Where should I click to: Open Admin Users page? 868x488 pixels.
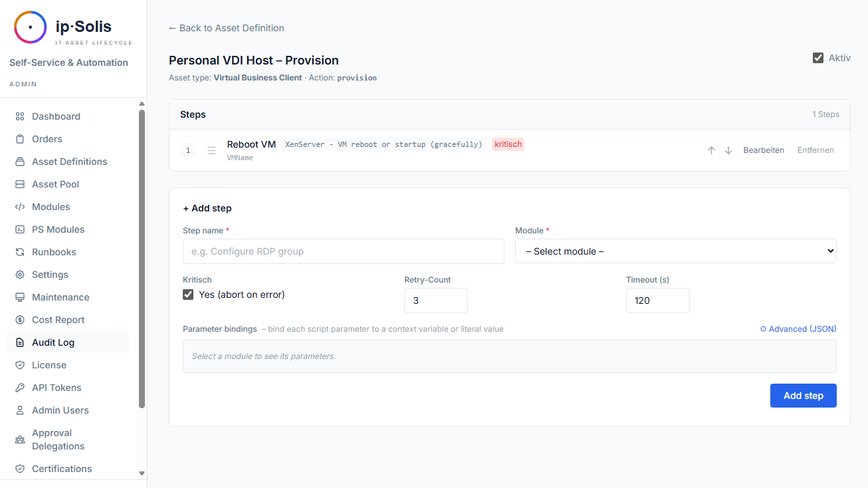[68, 410]
